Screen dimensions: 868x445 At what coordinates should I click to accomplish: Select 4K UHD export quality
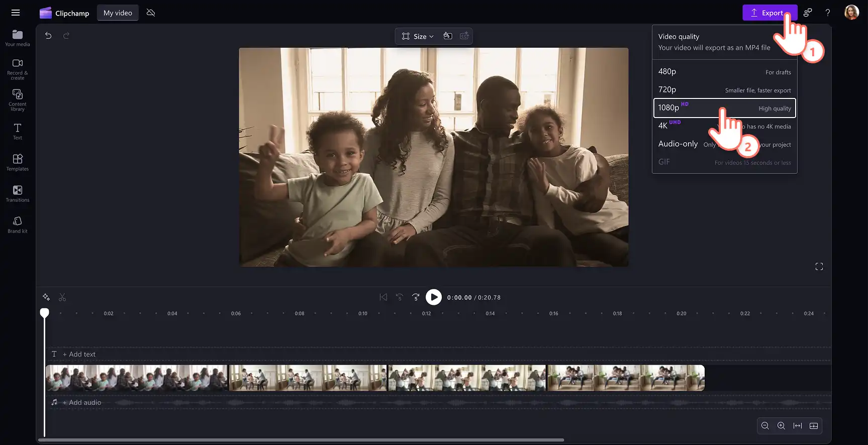724,126
